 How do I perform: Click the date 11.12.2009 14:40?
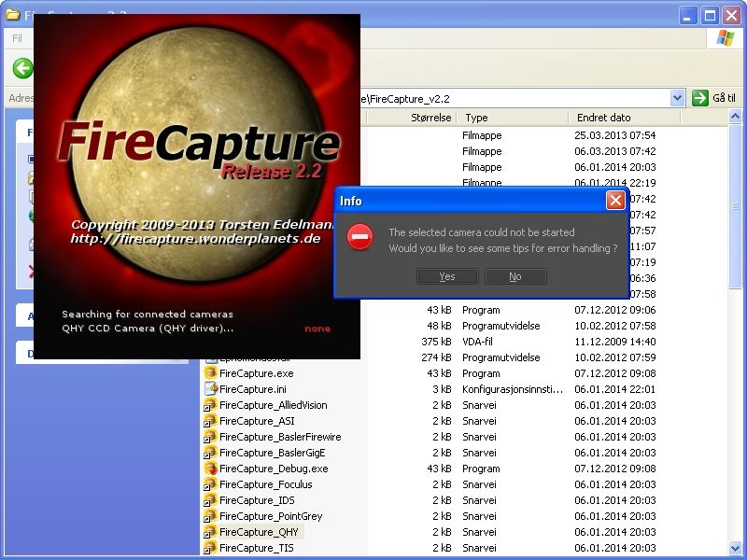615,342
